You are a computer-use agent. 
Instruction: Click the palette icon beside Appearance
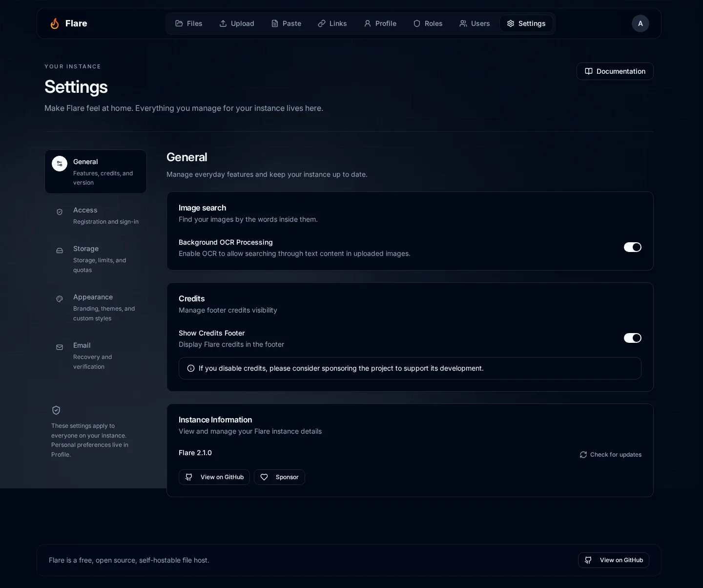(60, 299)
